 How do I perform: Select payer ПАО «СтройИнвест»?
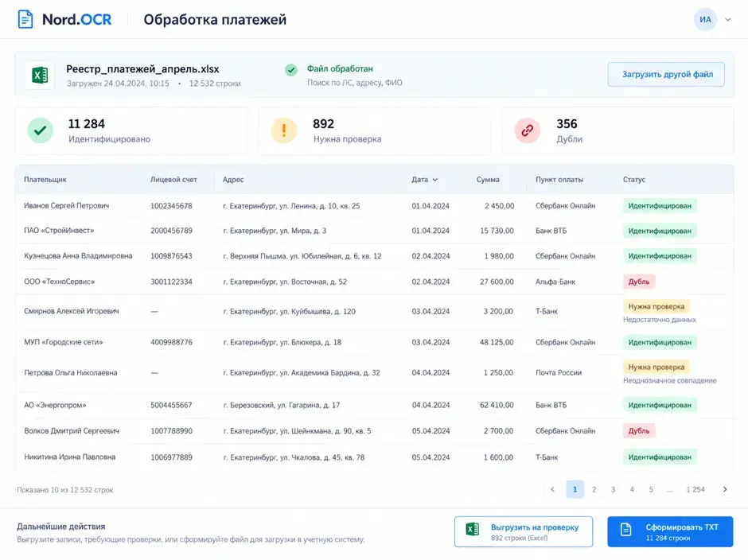pos(59,231)
